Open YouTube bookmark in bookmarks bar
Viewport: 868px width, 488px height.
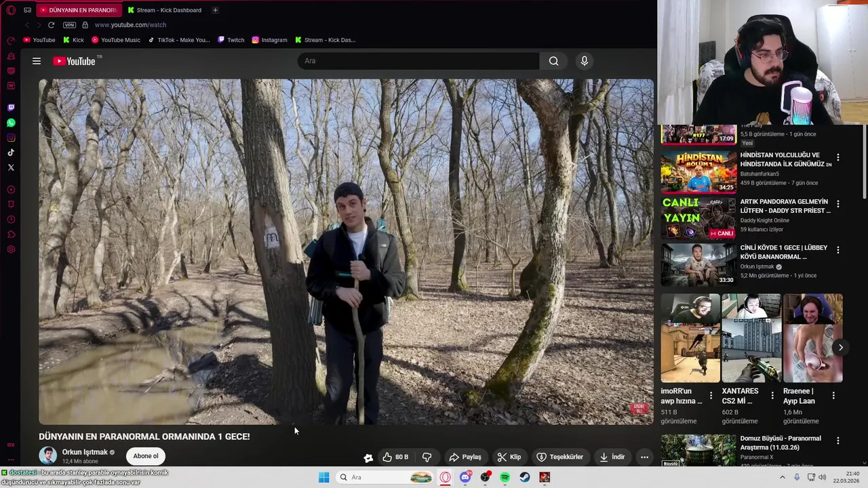pos(39,40)
